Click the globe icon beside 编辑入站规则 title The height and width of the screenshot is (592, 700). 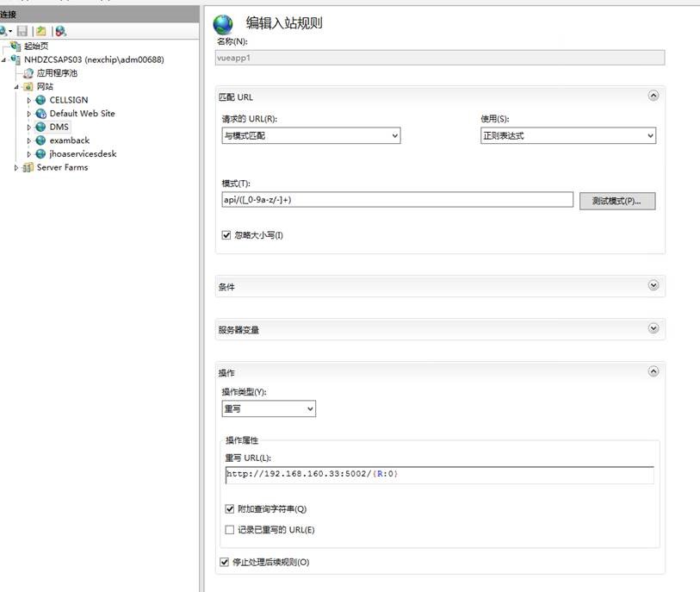click(x=223, y=25)
